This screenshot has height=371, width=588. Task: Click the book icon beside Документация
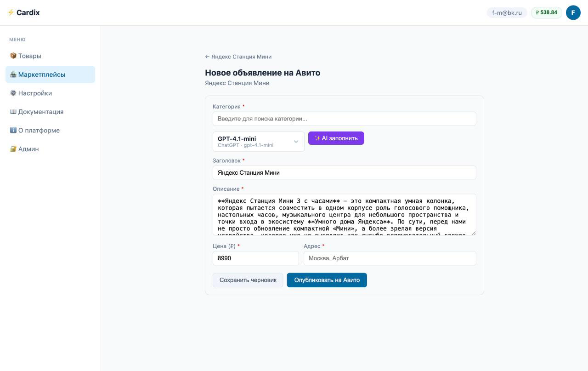[x=13, y=112]
